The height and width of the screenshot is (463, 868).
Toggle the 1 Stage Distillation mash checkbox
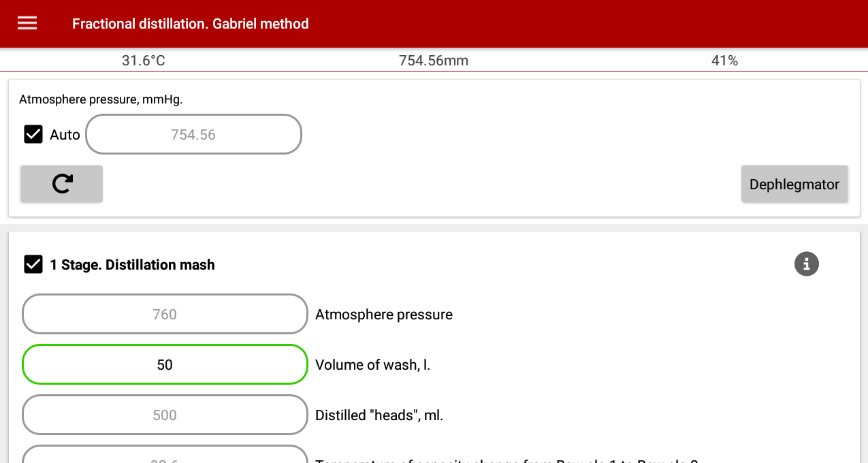[33, 264]
